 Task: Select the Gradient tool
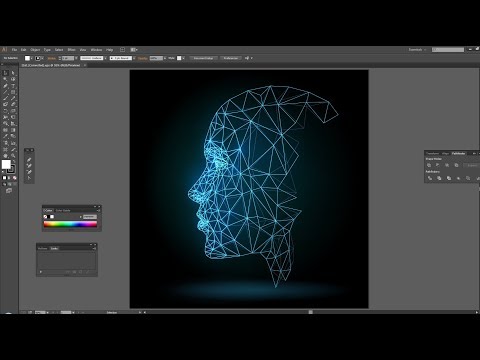[x=13, y=130]
